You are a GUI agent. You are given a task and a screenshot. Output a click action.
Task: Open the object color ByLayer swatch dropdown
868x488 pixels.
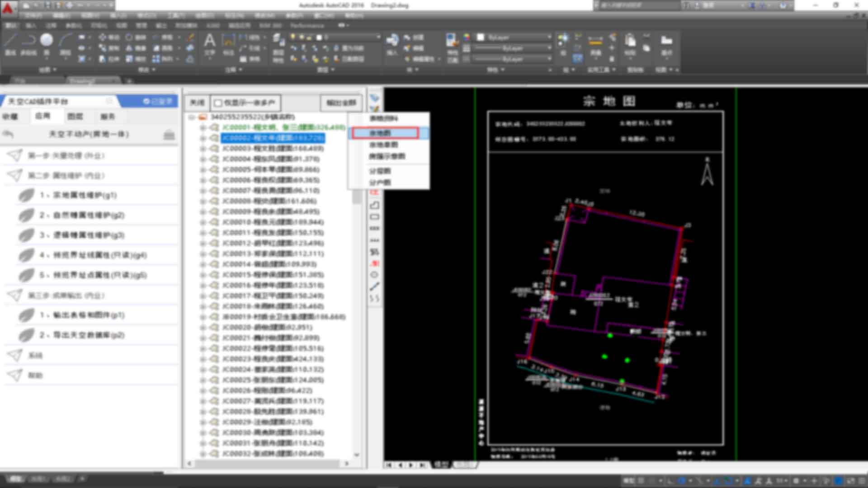514,37
